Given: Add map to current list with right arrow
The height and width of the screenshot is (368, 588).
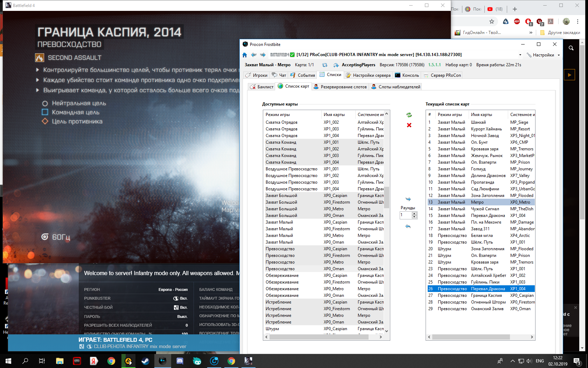Looking at the screenshot, I should [x=408, y=199].
